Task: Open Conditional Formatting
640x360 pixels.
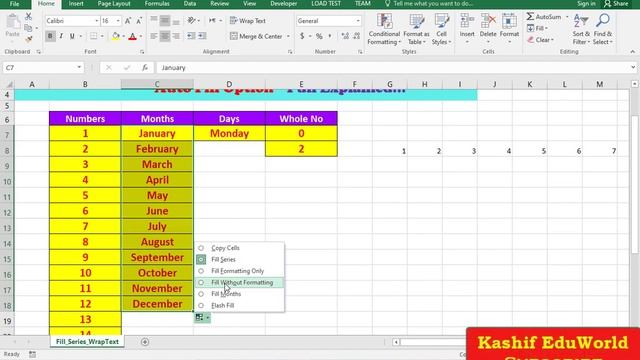Action: 384,29
